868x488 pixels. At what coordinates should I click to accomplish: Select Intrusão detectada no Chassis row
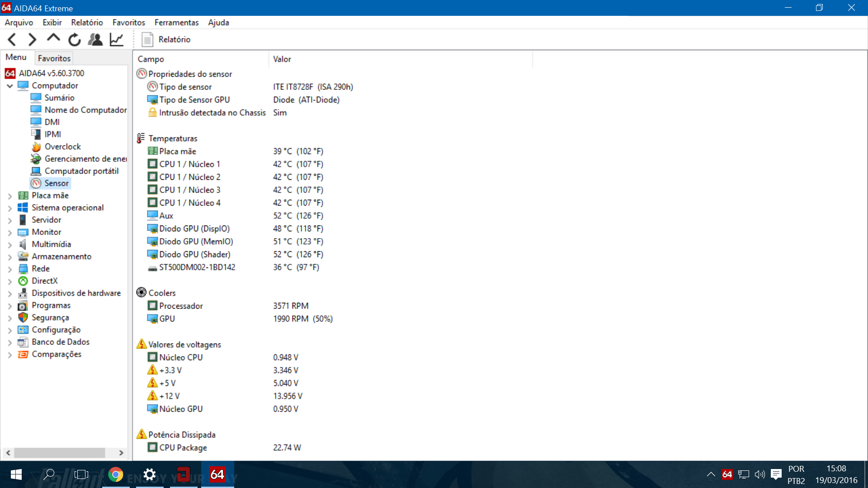[x=217, y=113]
